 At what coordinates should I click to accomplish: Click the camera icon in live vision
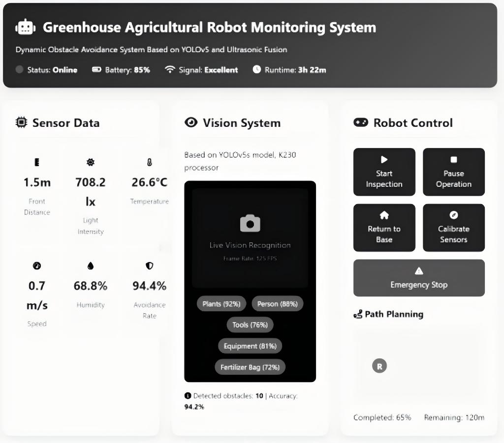click(250, 223)
